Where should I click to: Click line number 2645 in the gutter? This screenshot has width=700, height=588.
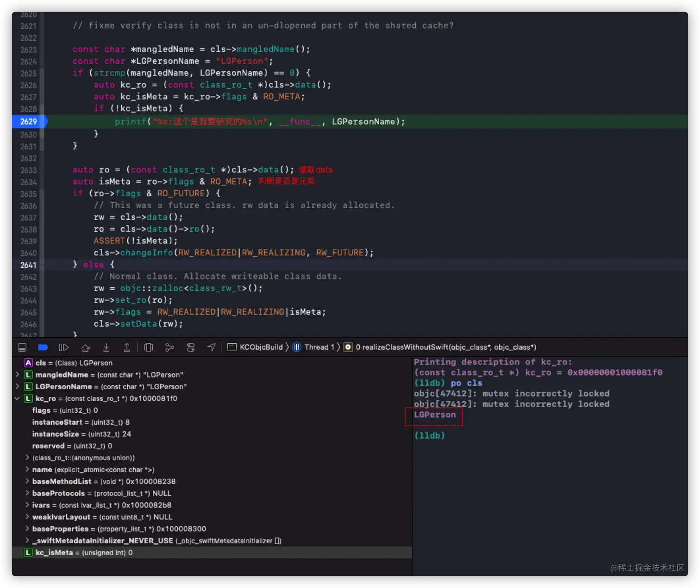(28, 312)
